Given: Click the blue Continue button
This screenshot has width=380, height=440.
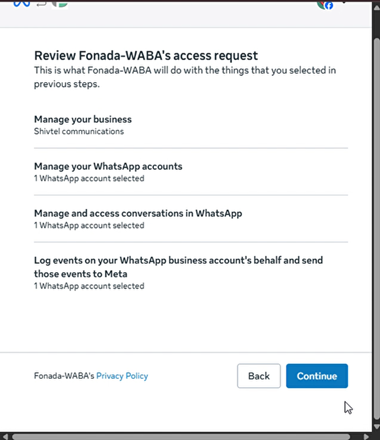Looking at the screenshot, I should pyautogui.click(x=317, y=376).
